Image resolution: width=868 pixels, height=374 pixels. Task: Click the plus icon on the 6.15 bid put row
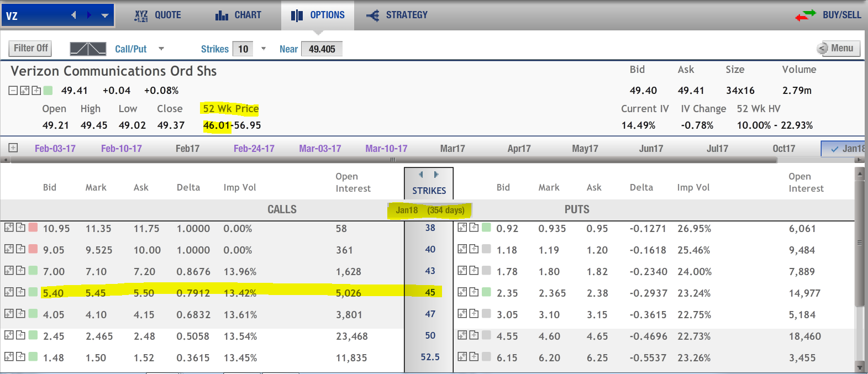pyautogui.click(x=474, y=356)
